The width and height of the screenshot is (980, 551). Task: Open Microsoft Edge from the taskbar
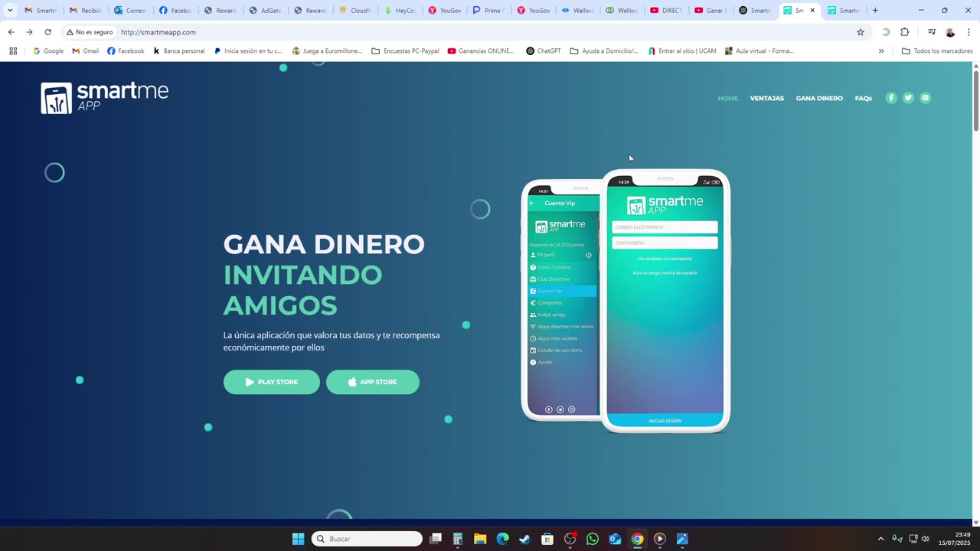pos(502,539)
